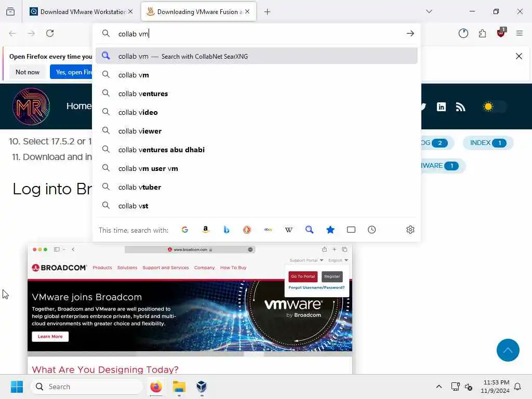
Task: Close the Downloading VMware Fusion tab
Action: 247,11
